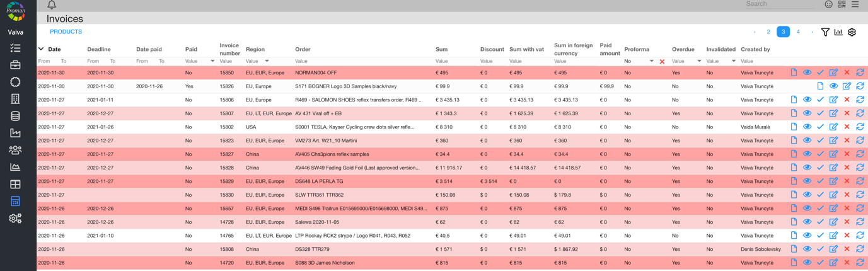Open the briefcase icon in sidebar

pos(15,65)
